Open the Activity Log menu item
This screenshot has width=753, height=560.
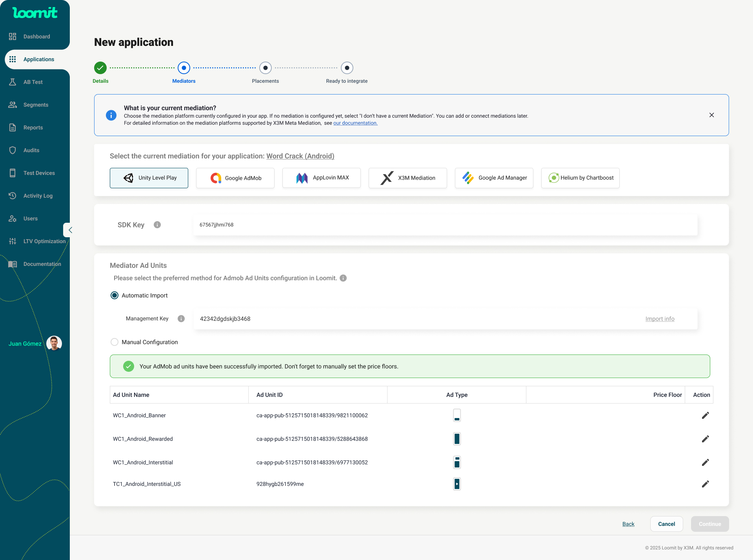coord(38,196)
